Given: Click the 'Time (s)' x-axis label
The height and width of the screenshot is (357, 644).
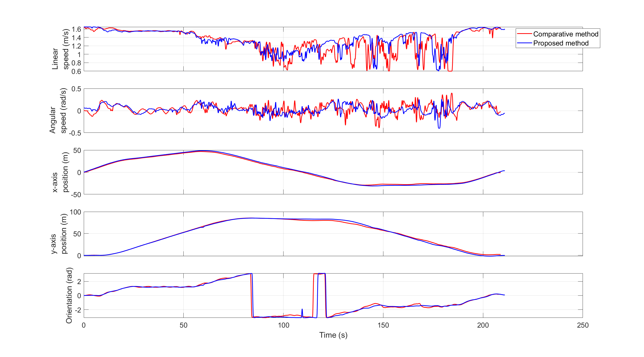Looking at the screenshot, I should click(333, 335).
